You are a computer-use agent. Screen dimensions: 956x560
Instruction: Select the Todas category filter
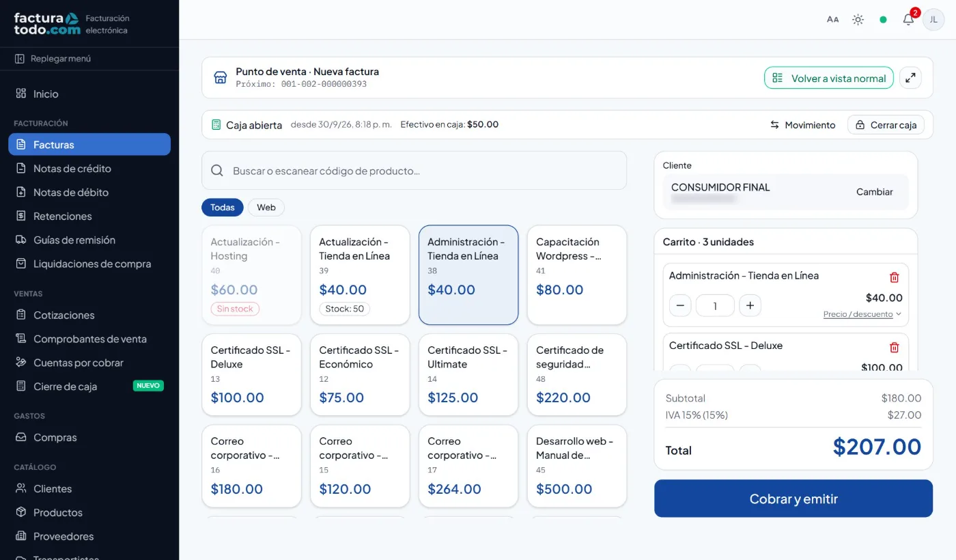[223, 208]
